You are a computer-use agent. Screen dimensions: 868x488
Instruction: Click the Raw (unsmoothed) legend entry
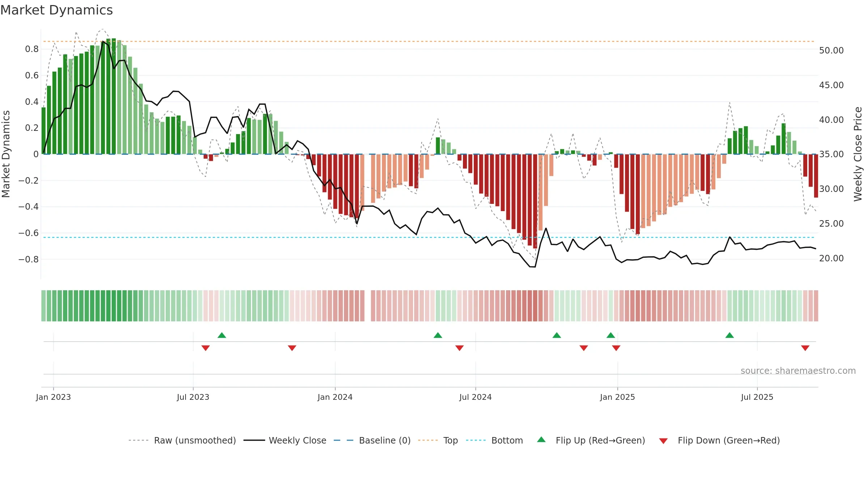182,441
